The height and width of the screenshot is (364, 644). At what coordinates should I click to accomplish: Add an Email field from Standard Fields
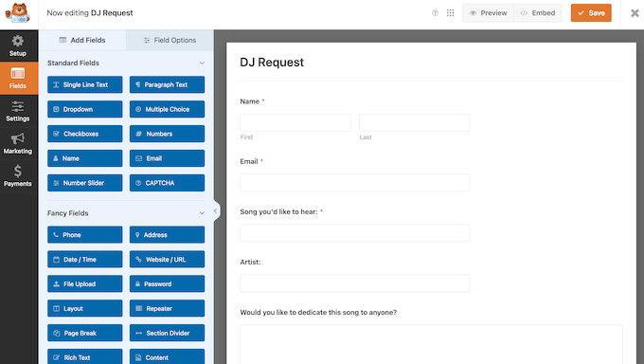coord(167,158)
